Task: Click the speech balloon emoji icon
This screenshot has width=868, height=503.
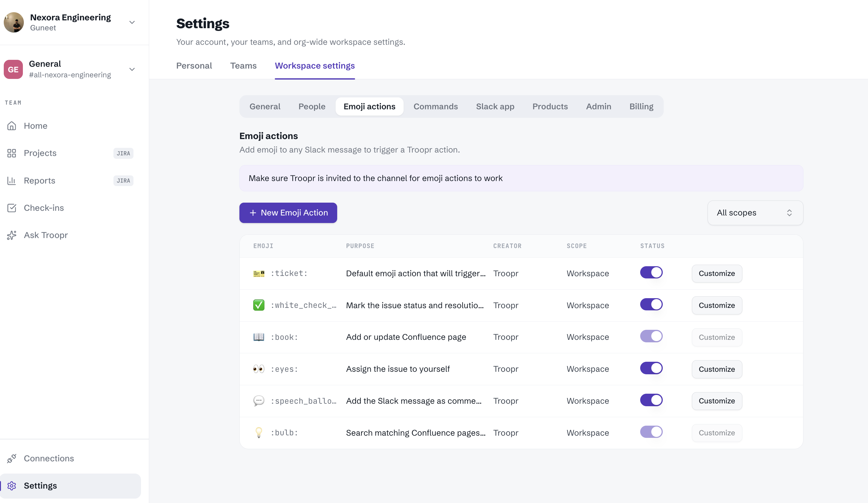Action: coord(259,401)
